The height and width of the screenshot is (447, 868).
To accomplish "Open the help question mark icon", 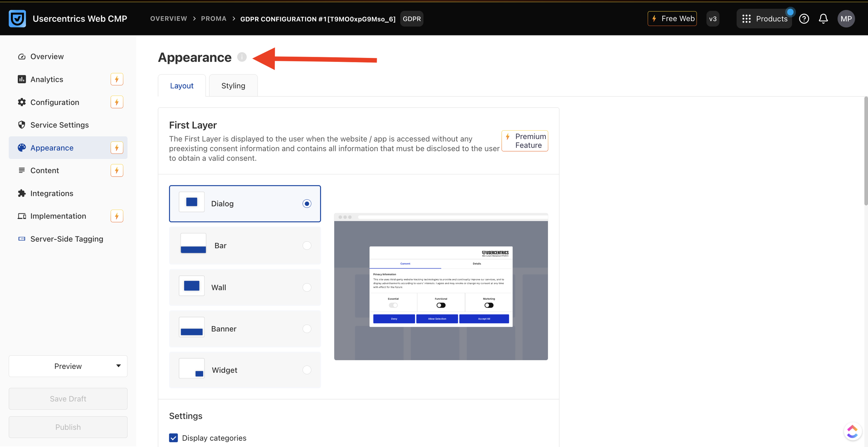I will pos(804,19).
